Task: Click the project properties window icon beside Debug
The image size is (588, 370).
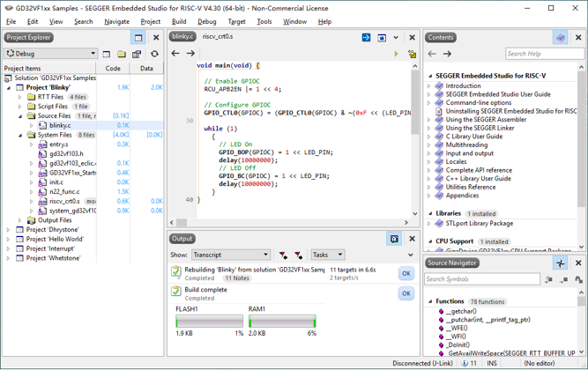Action: (107, 54)
